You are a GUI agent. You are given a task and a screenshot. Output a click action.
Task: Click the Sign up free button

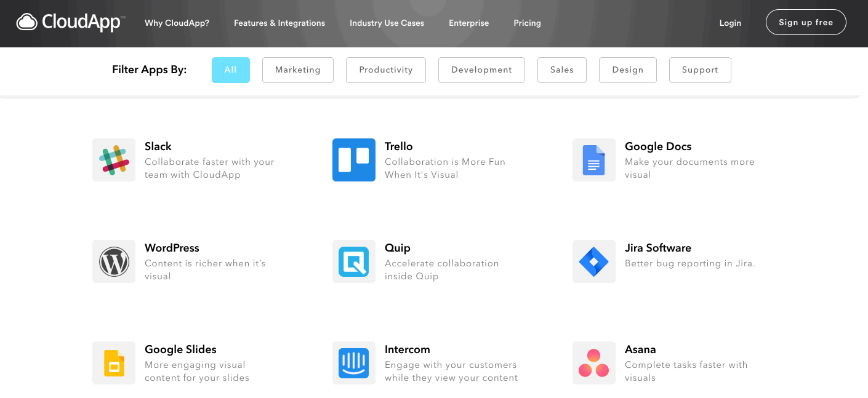pos(806,22)
